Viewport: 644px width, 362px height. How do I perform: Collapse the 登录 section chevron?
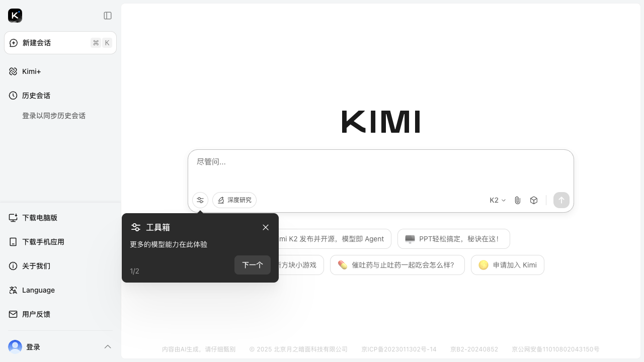108,347
